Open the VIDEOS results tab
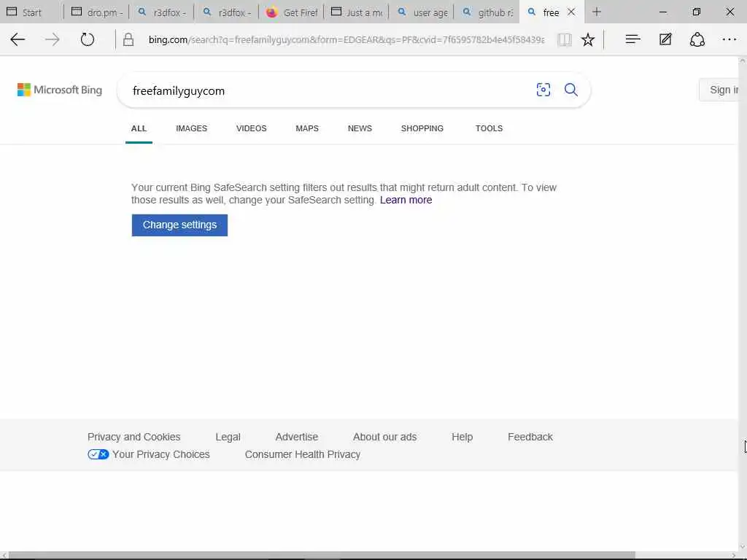 251,128
